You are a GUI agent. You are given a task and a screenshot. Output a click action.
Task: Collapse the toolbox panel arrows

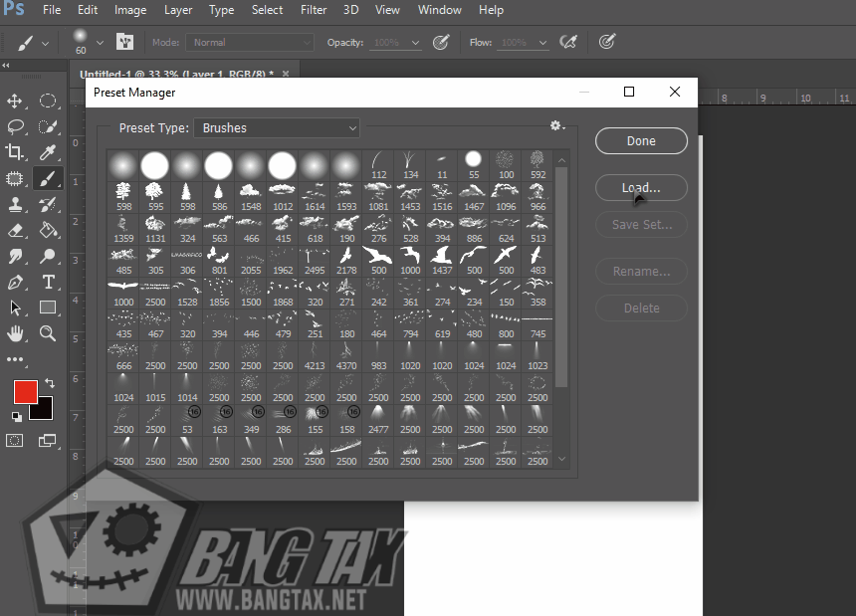tap(5, 65)
